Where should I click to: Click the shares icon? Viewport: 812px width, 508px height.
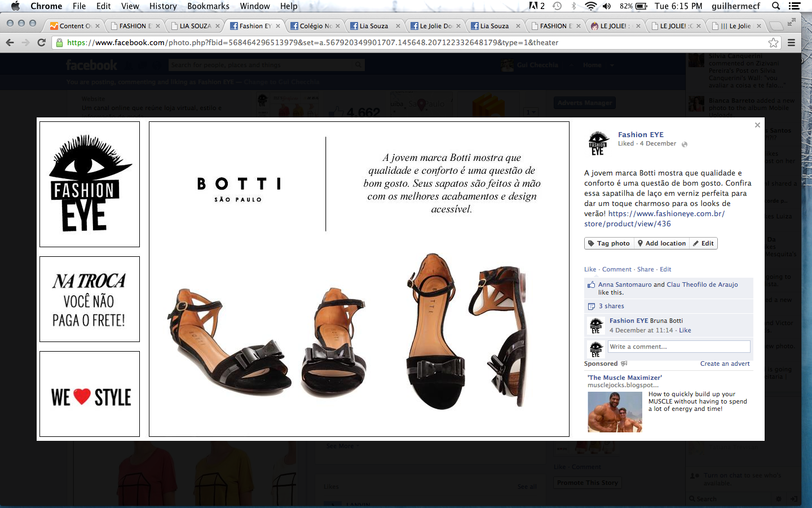[x=592, y=306]
